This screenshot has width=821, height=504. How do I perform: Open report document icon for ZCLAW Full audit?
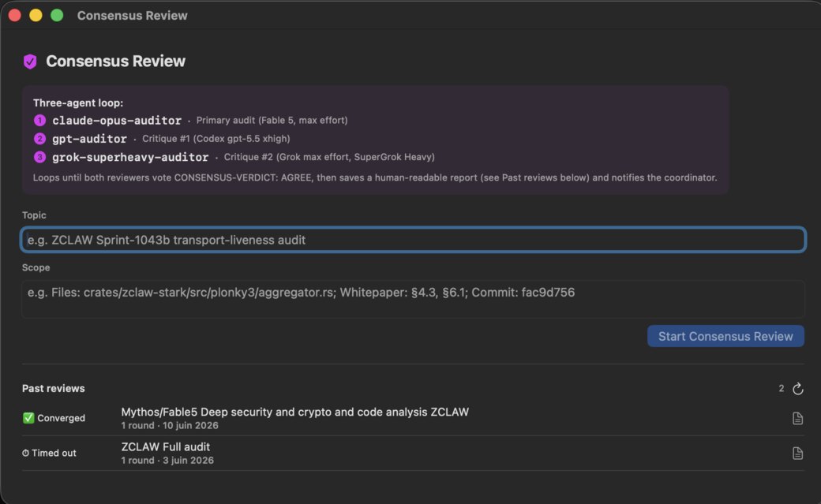[797, 454]
